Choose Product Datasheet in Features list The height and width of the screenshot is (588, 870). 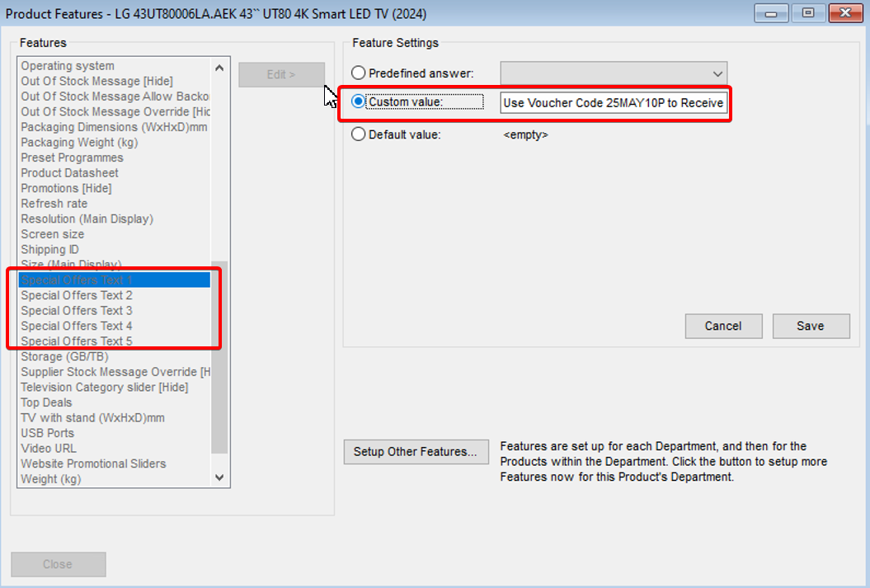tap(69, 173)
